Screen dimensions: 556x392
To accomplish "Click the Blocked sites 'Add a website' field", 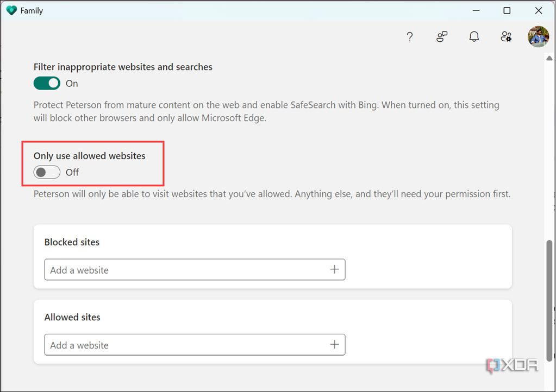I will tap(185, 270).
